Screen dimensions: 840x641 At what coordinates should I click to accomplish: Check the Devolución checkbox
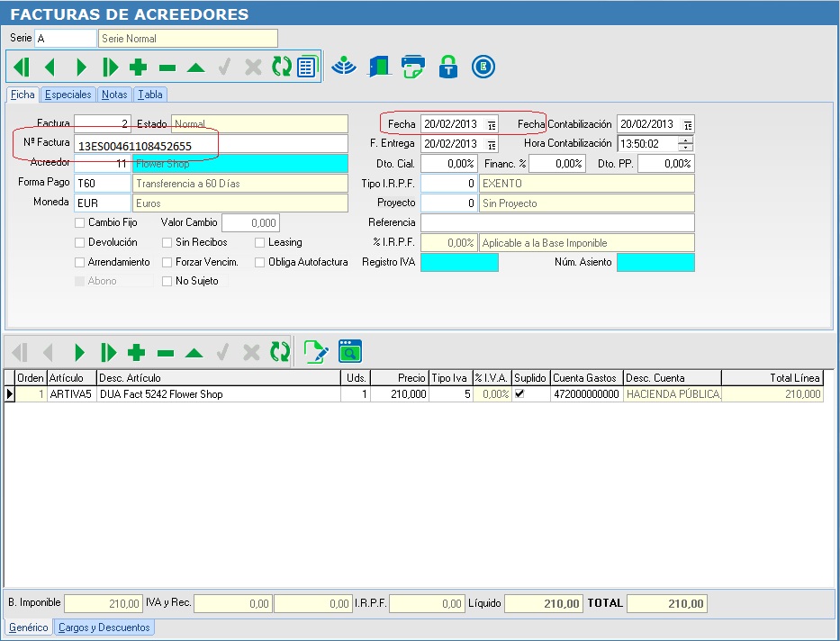click(80, 242)
